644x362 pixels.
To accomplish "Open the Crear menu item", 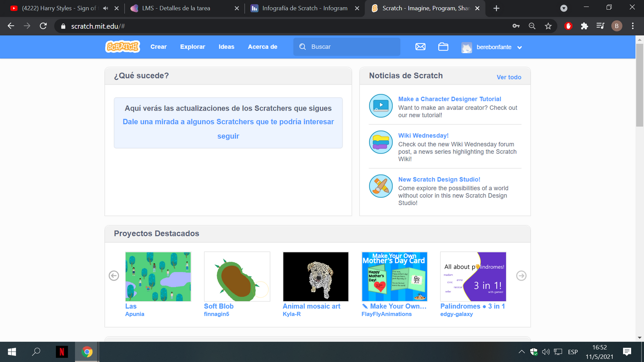I will pos(159,47).
